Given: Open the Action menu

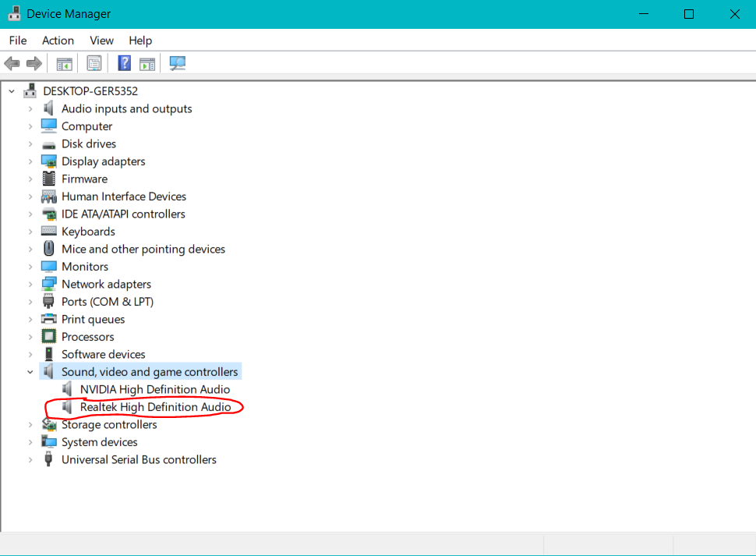Looking at the screenshot, I should coord(58,41).
